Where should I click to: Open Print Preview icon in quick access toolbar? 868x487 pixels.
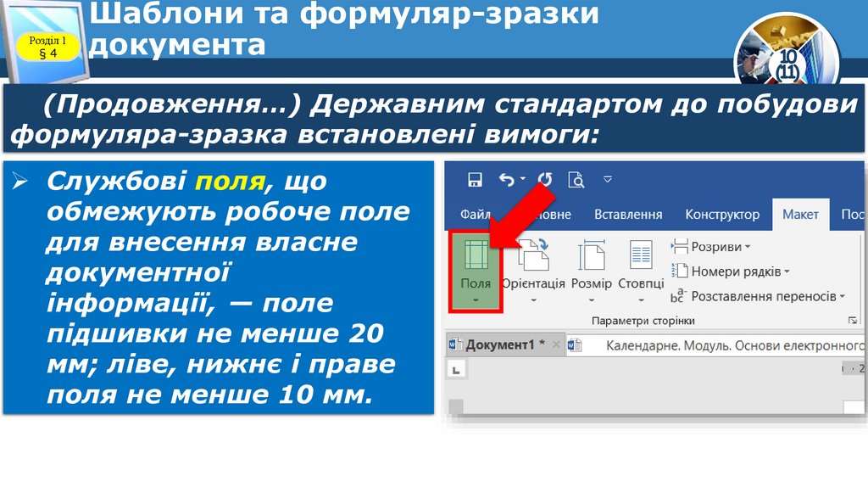(x=576, y=180)
